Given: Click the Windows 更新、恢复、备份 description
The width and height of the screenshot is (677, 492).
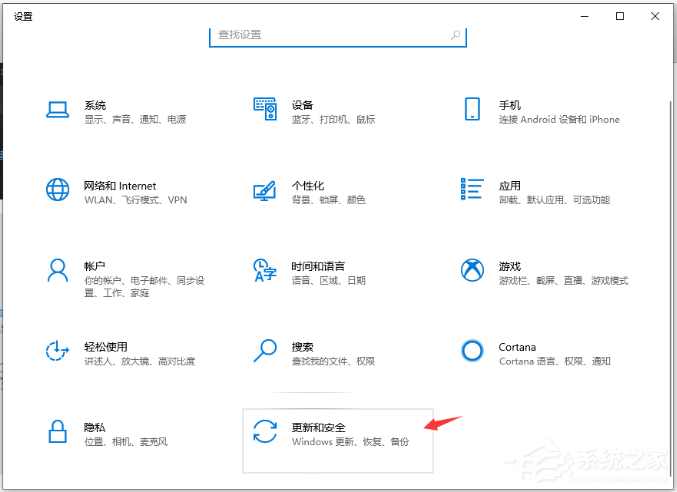Looking at the screenshot, I should [x=350, y=442].
